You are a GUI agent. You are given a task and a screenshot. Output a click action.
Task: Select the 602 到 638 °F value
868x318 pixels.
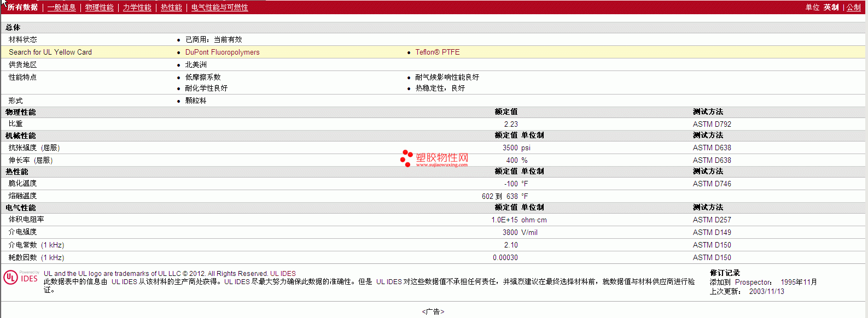(x=505, y=196)
